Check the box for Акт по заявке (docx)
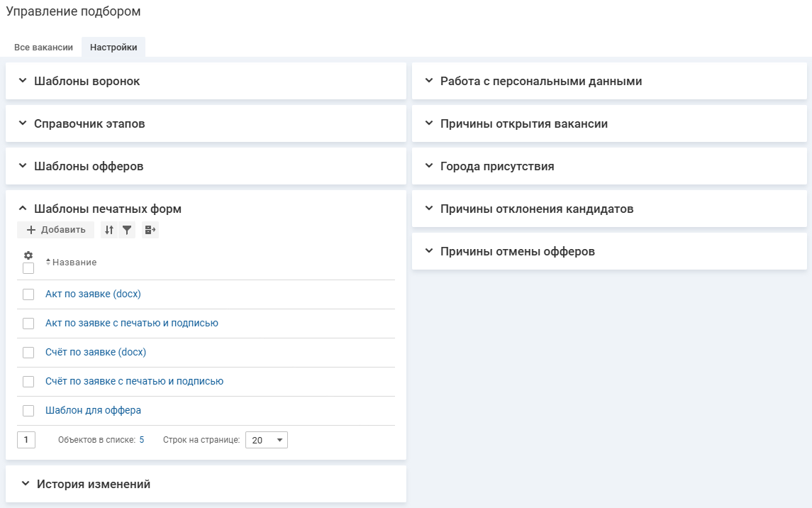This screenshot has width=812, height=508. tap(28, 294)
